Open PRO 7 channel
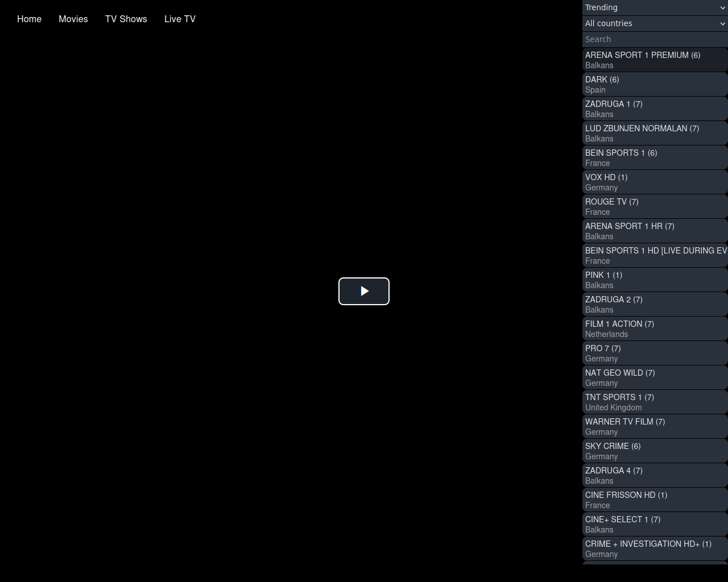Image resolution: width=728 pixels, height=582 pixels. 655,353
